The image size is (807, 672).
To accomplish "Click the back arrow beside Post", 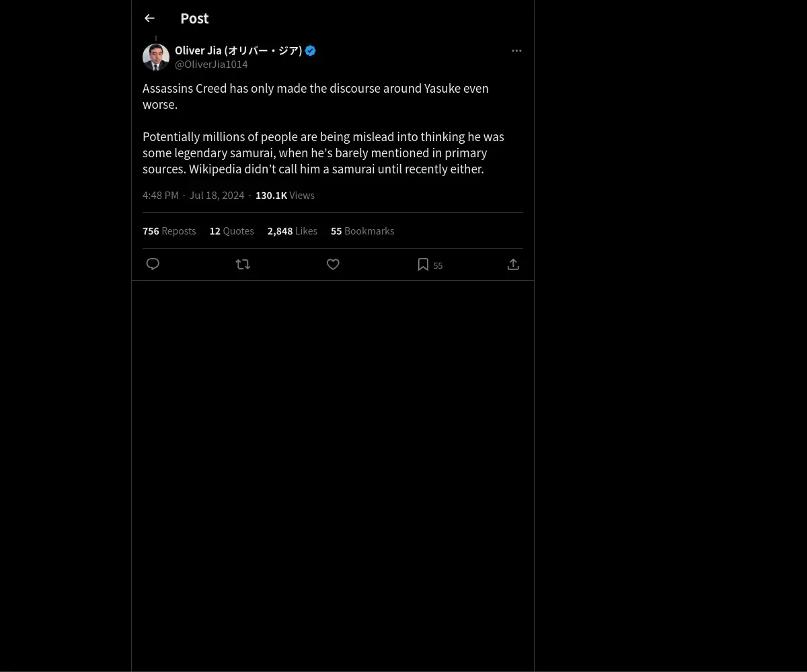I will (x=149, y=18).
